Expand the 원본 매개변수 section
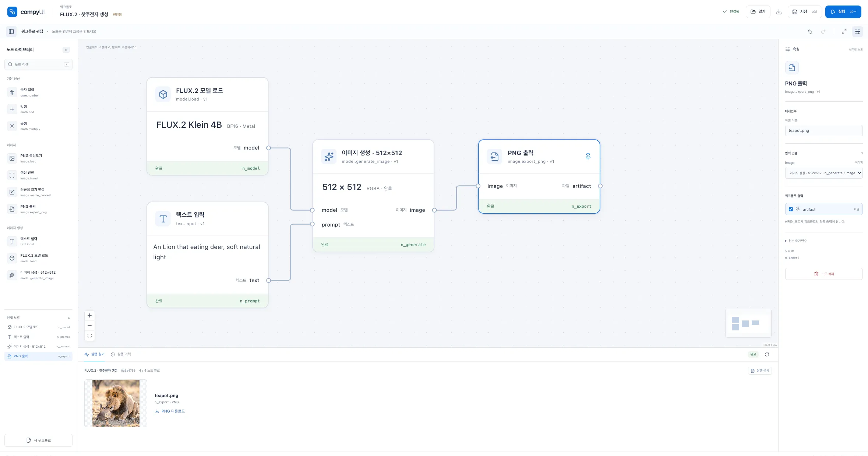This screenshot has width=868, height=456. (x=796, y=241)
